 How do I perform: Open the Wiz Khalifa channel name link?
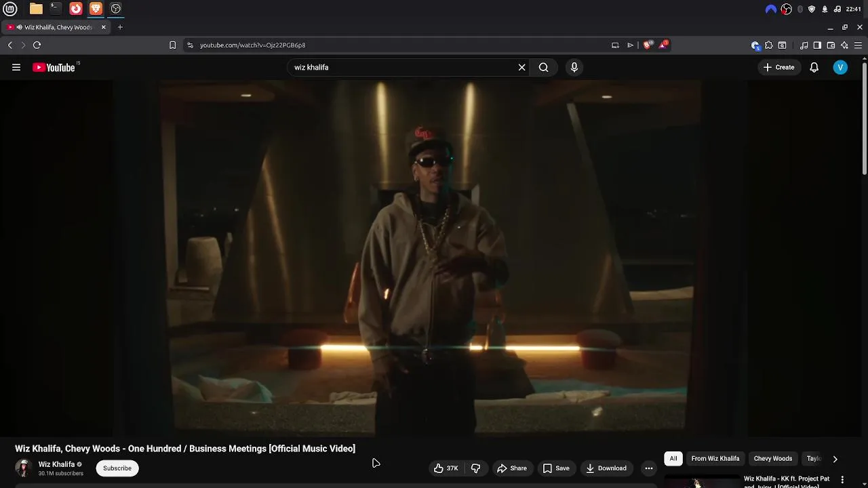[56, 464]
